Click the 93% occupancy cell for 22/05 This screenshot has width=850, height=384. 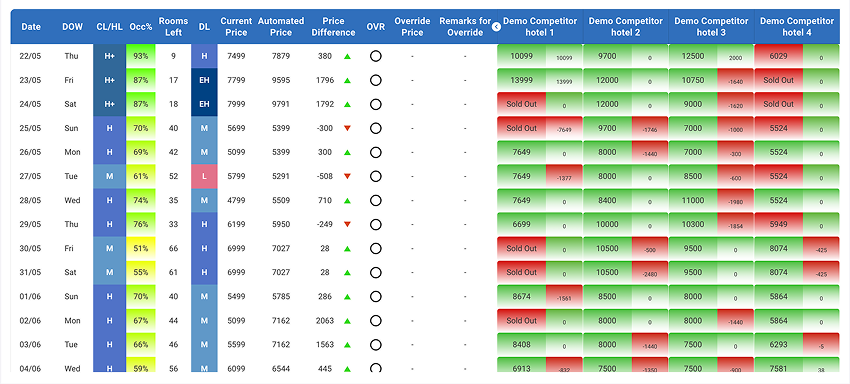click(141, 56)
